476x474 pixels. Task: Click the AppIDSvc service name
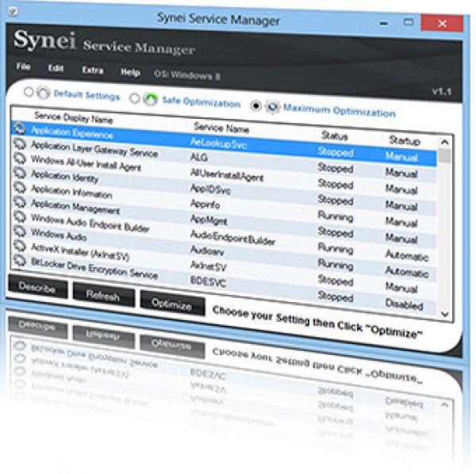[x=211, y=189]
